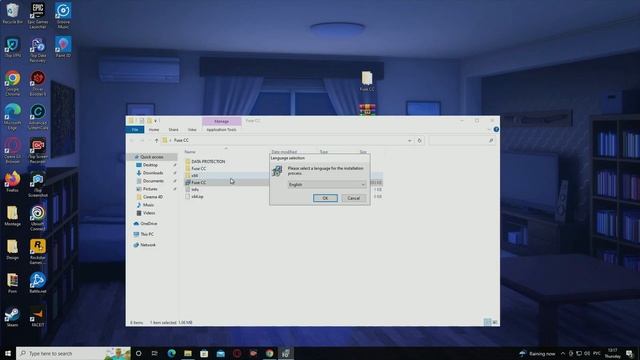Open Documents in the navigation pane

(153, 181)
